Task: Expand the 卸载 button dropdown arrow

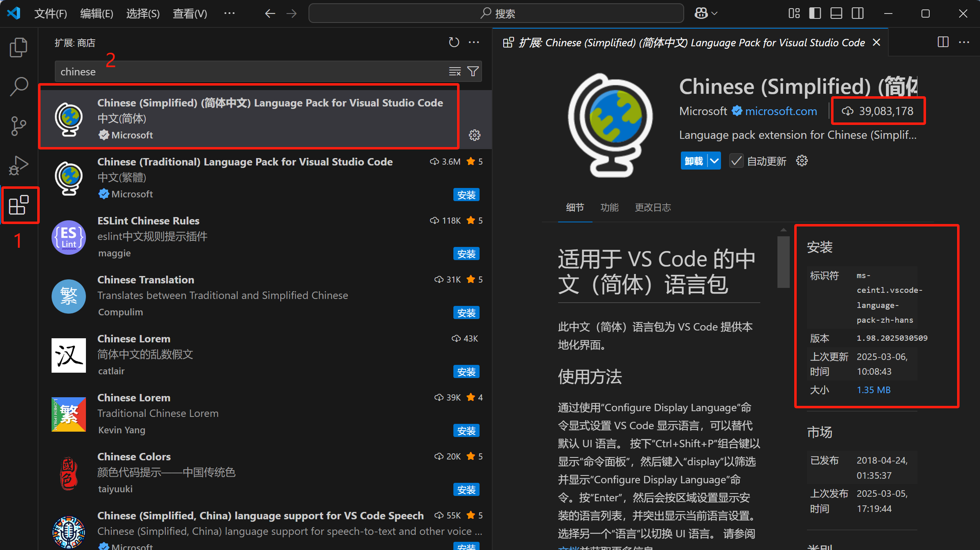Action: [714, 161]
